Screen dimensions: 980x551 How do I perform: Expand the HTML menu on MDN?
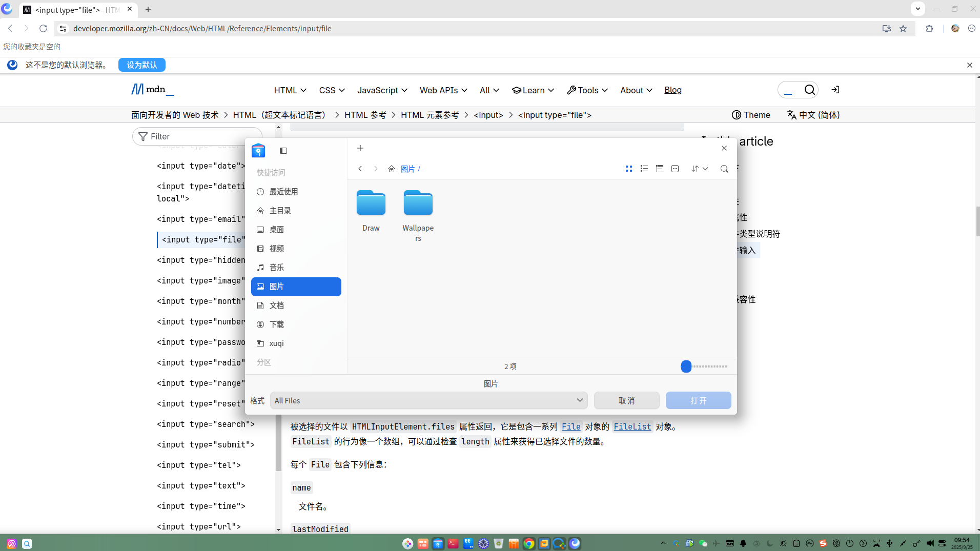290,90
